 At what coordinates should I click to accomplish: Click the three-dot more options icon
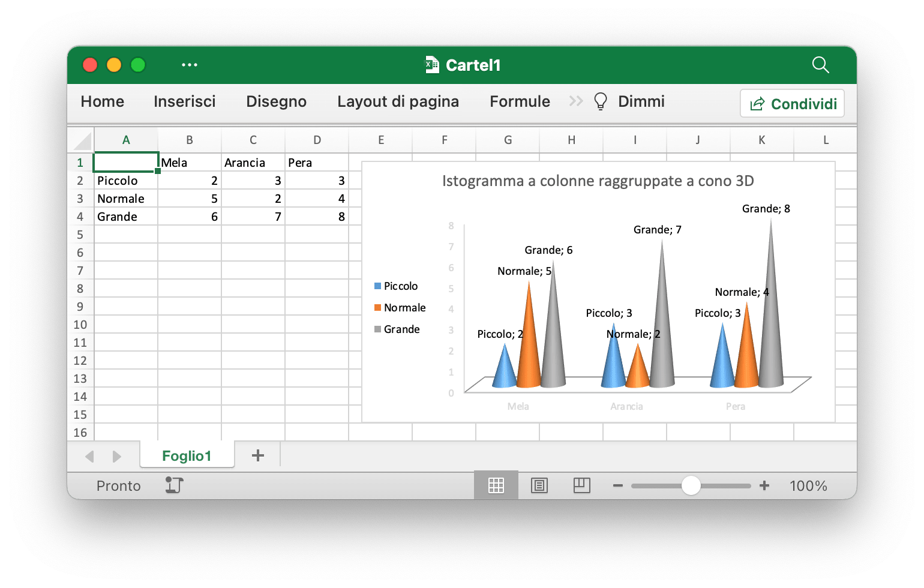click(190, 65)
